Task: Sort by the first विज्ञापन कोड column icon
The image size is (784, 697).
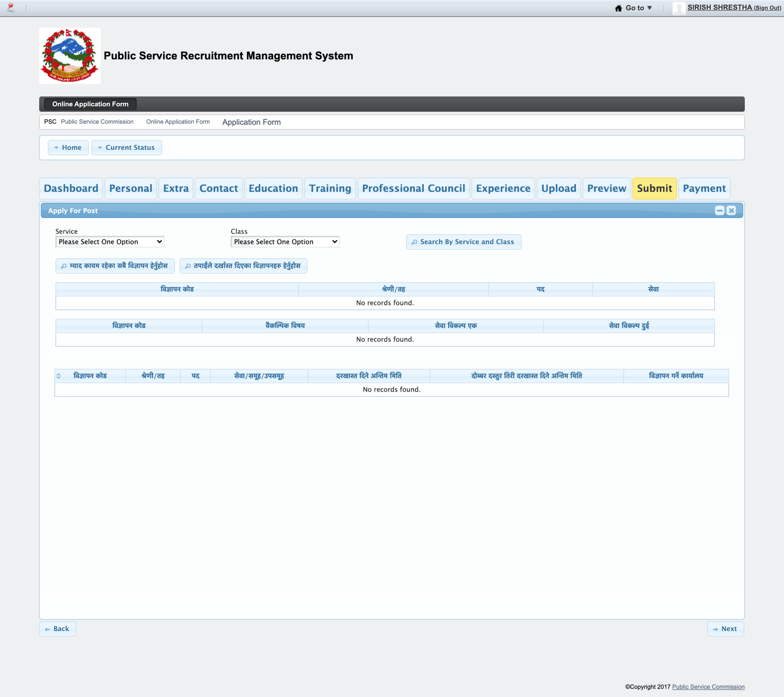Action: [59, 376]
